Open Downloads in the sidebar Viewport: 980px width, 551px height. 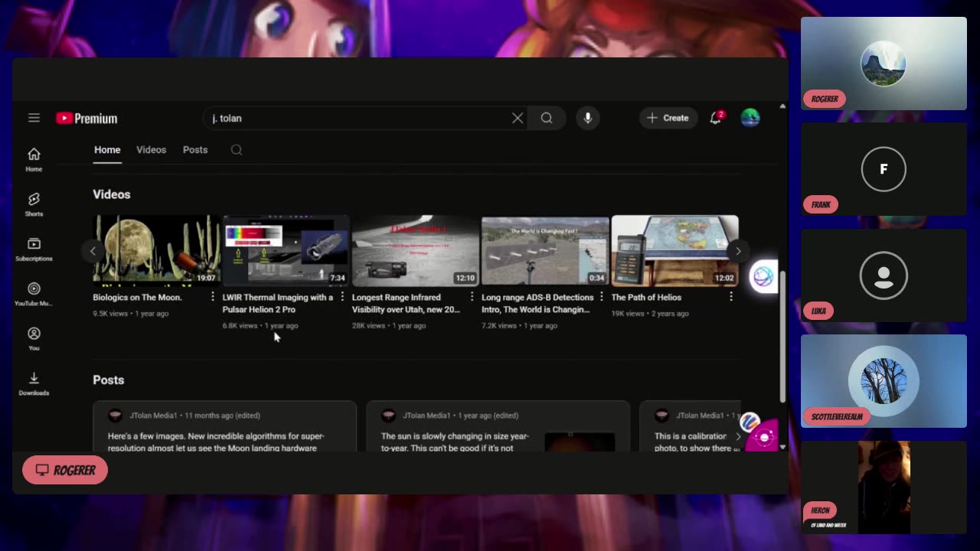[34, 383]
